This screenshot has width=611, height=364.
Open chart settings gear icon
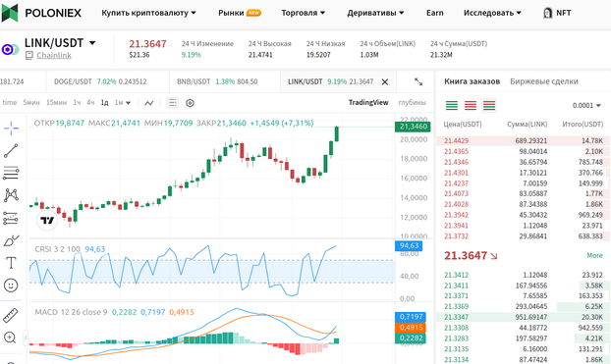point(190,103)
